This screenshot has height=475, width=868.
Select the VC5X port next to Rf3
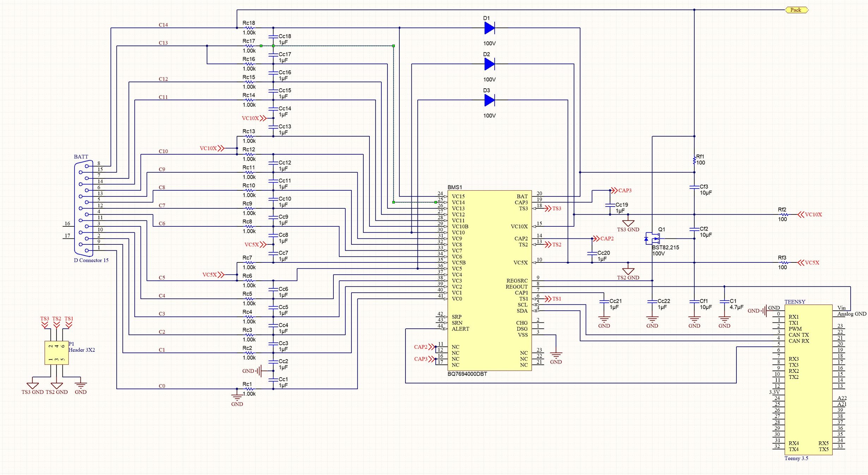click(x=808, y=263)
